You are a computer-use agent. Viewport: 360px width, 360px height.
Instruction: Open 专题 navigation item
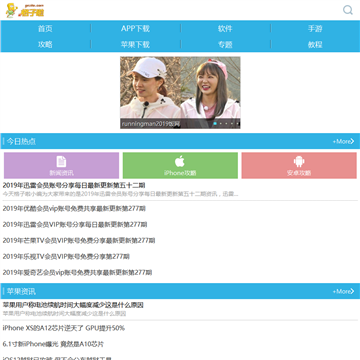[225, 44]
